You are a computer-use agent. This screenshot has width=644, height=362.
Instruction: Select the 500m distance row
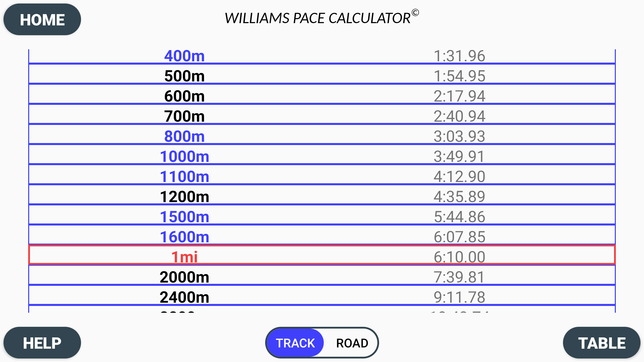185,76
